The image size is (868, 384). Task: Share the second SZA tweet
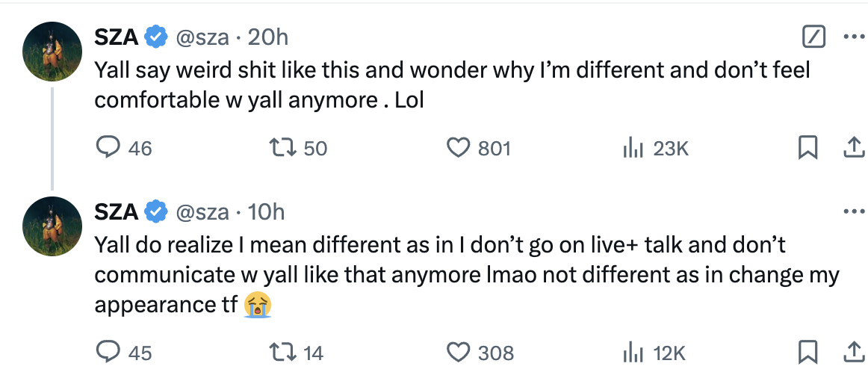pyautogui.click(x=853, y=352)
